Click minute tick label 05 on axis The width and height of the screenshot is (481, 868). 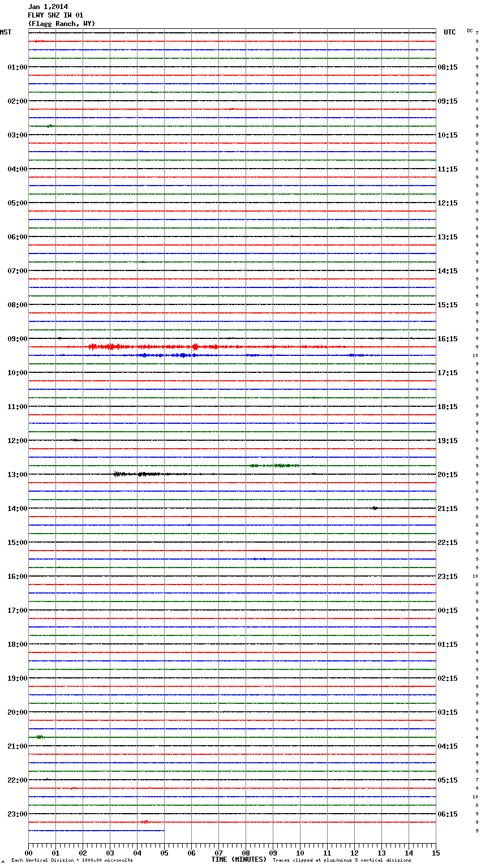tap(164, 853)
